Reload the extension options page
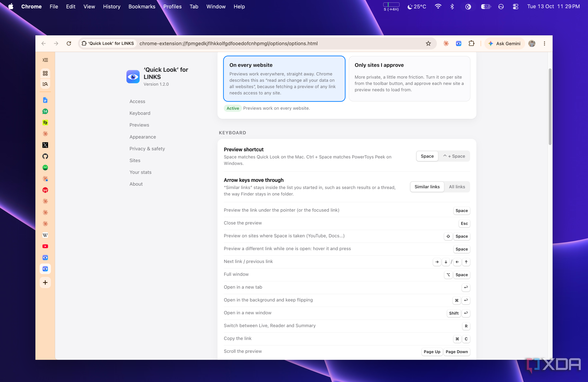Image resolution: width=588 pixels, height=382 pixels. click(69, 43)
